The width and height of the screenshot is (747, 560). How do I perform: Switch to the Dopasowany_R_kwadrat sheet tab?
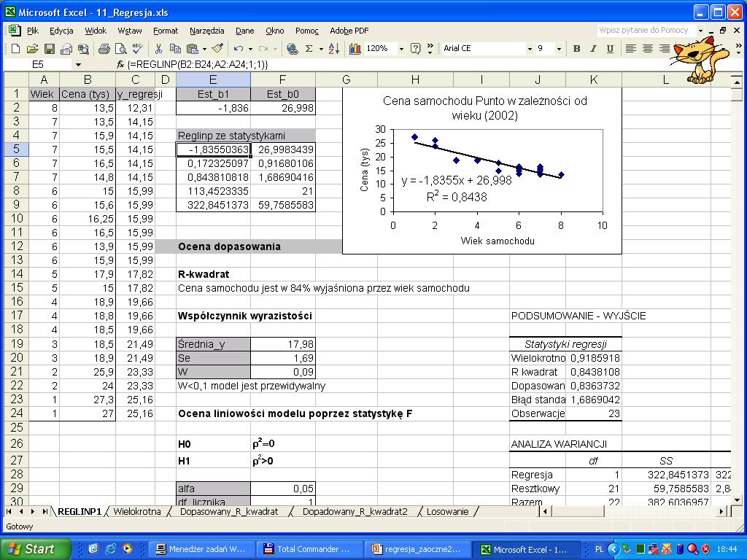coord(228,511)
